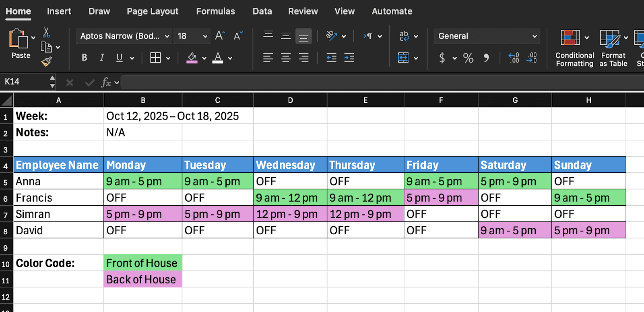This screenshot has height=312, width=644.
Task: Click the Cut scissors icon
Action: [46, 32]
